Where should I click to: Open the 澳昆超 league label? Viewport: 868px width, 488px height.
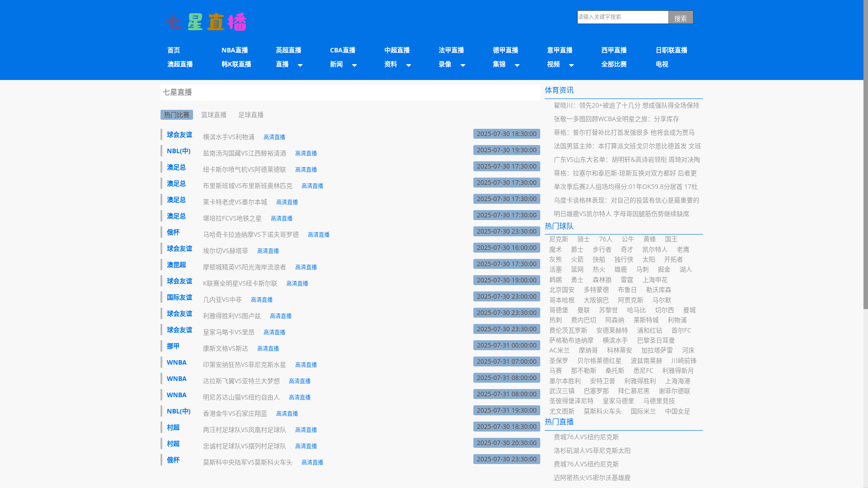click(x=176, y=265)
